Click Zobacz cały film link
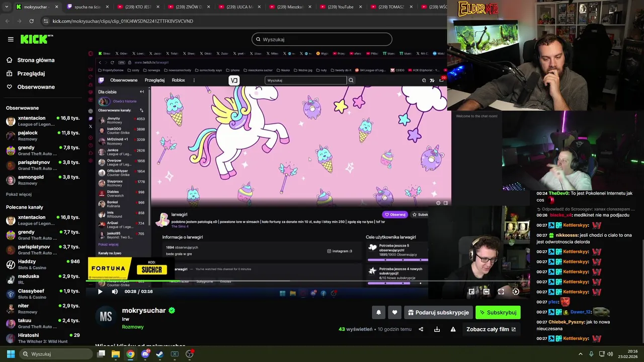644x362 pixels. tap(491, 329)
